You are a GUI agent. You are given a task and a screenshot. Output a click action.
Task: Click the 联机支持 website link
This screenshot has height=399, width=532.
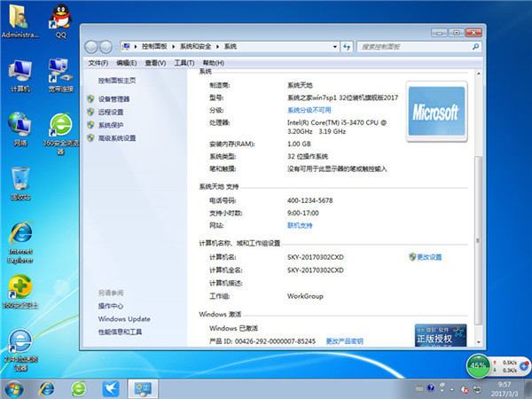(300, 225)
